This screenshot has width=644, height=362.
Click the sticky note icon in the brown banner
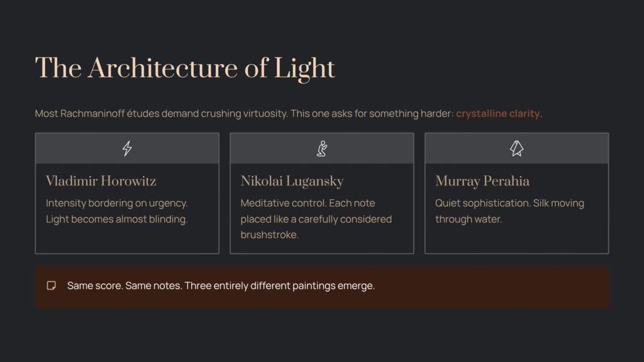click(x=52, y=286)
